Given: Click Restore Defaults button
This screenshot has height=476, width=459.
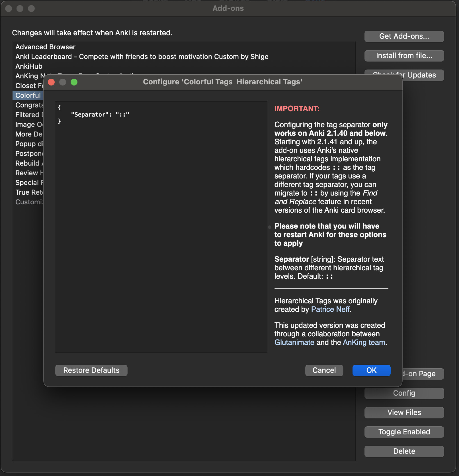Looking at the screenshot, I should (x=91, y=370).
